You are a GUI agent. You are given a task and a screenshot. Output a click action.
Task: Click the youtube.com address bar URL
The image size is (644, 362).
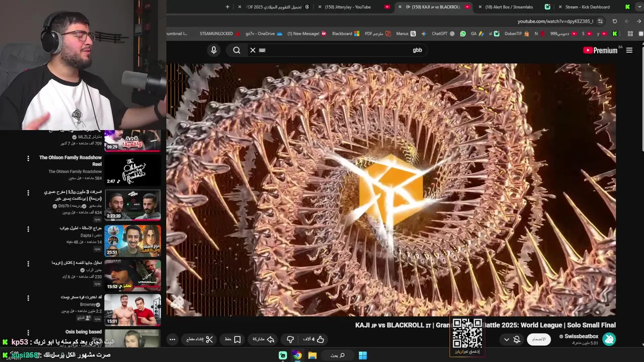(x=555, y=21)
